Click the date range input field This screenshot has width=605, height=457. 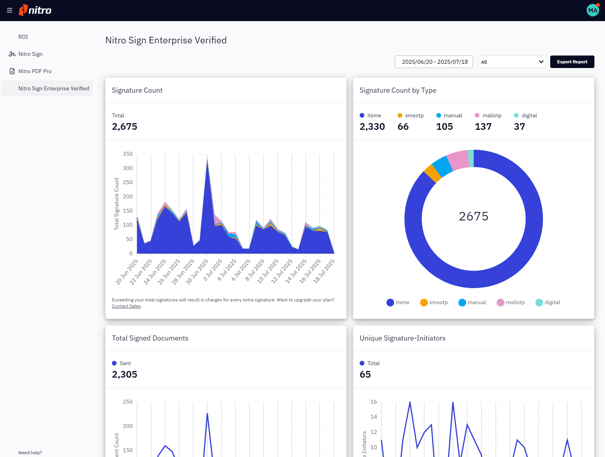(434, 62)
